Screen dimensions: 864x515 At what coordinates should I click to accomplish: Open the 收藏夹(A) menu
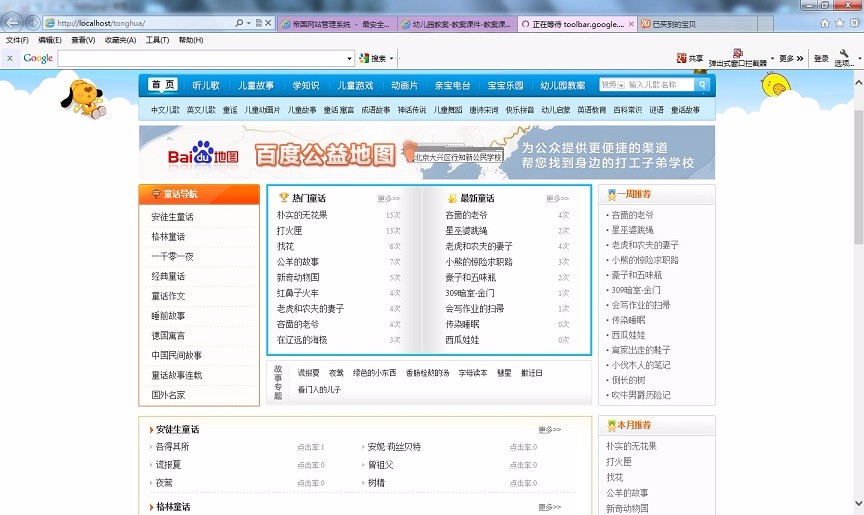tap(121, 40)
